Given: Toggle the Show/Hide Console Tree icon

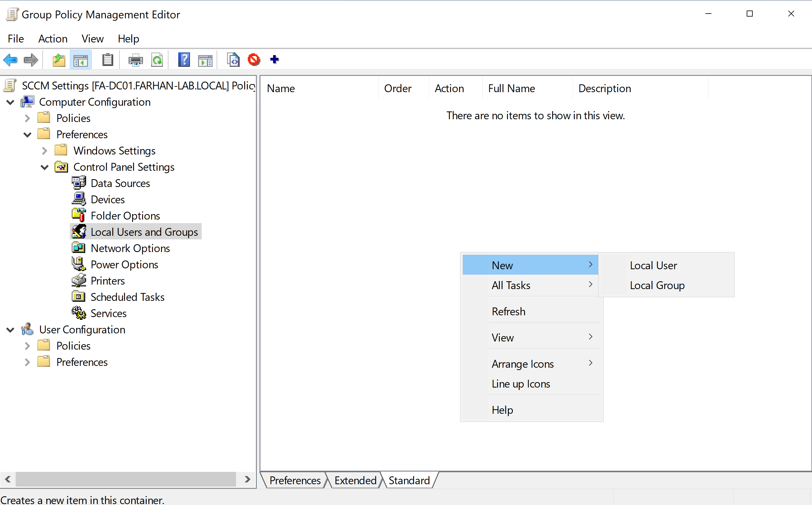Looking at the screenshot, I should pos(80,60).
